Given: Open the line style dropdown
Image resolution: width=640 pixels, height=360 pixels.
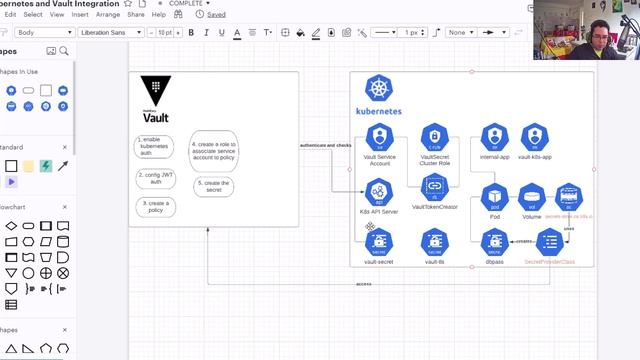Looking at the screenshot, I should tap(384, 32).
